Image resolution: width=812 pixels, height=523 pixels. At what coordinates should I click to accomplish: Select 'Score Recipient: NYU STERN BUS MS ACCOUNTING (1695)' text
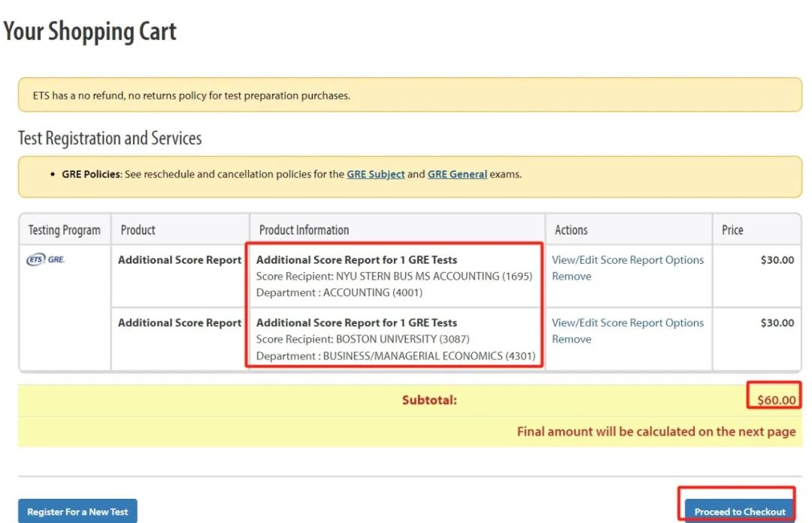coord(394,277)
